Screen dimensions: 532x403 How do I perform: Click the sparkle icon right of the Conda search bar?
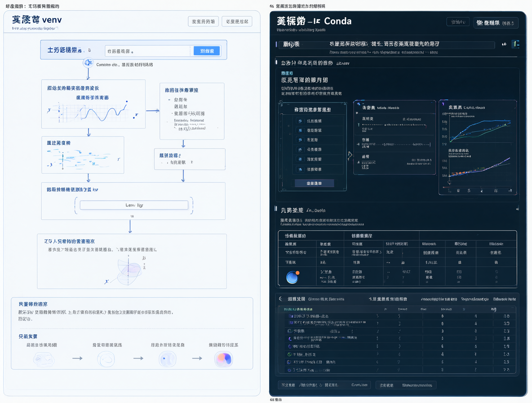504,44
